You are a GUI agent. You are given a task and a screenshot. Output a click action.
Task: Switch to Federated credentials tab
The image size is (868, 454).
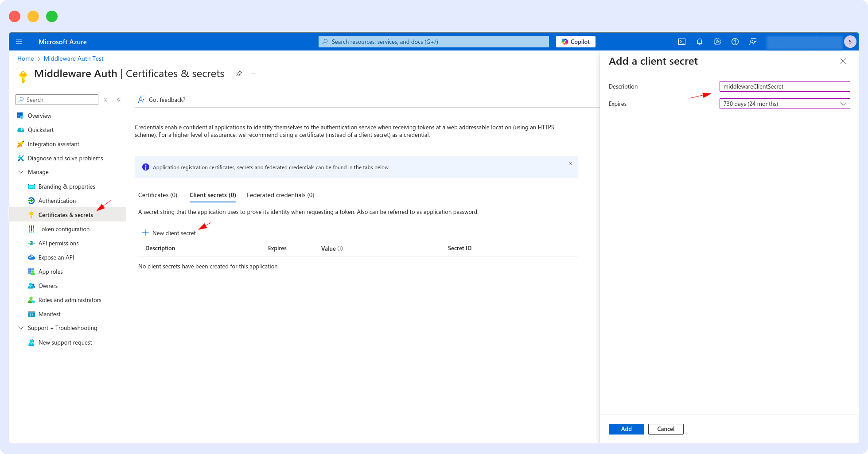click(x=280, y=195)
